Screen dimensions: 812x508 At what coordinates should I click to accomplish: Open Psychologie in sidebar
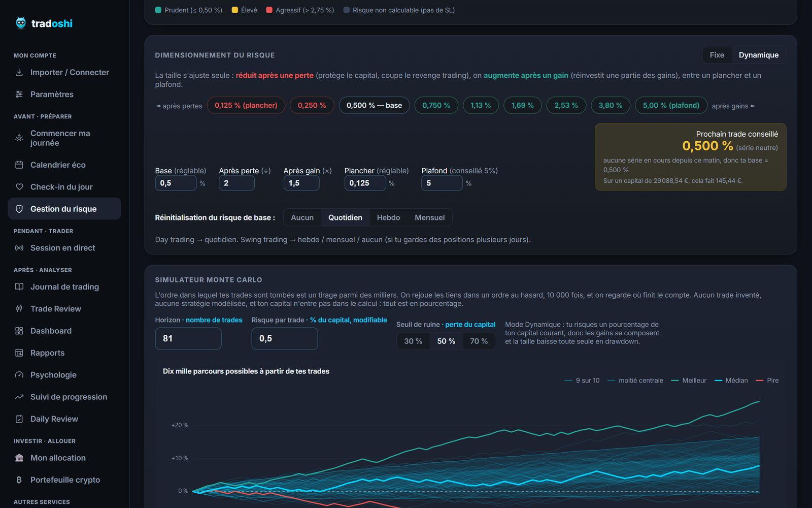click(x=64, y=375)
